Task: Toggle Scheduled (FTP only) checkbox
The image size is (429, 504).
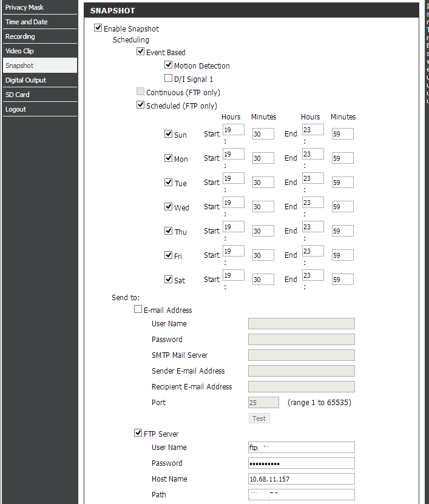Action: point(141,105)
